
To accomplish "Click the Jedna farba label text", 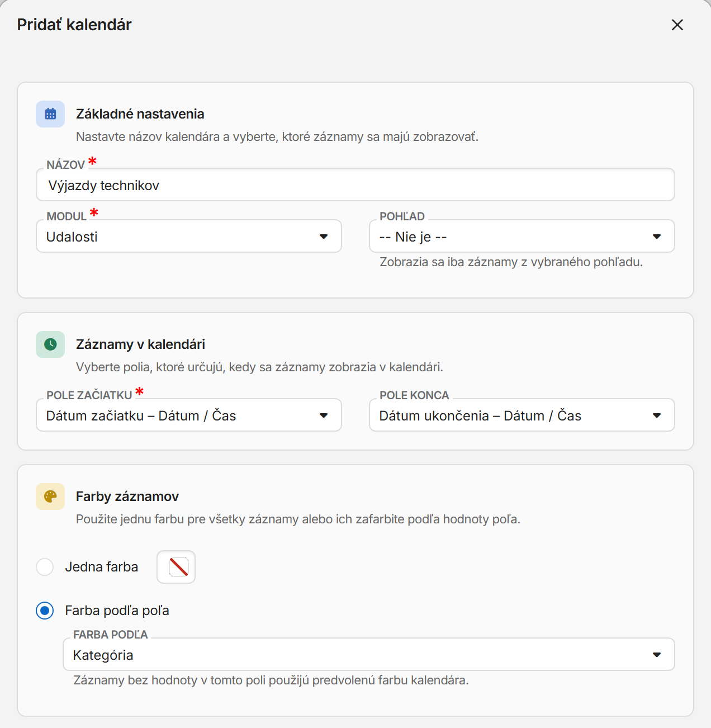I will tap(102, 567).
